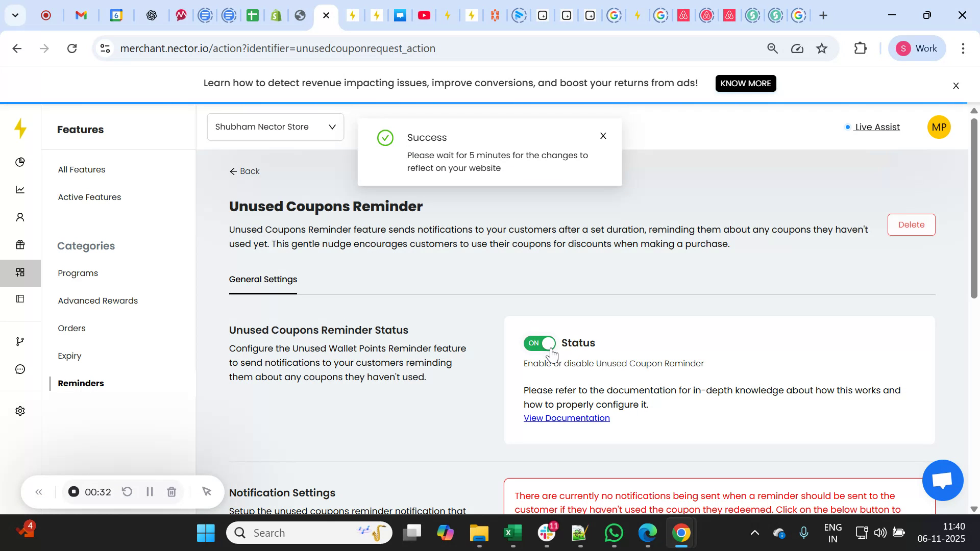This screenshot has height=551, width=980.
Task: Collapse the recording toolbar with double chevron
Action: point(39,492)
